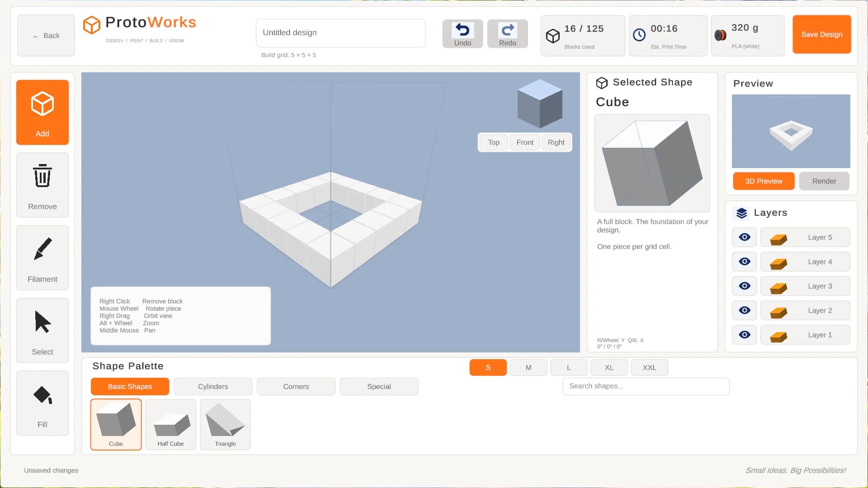Screen dimensions: 868x488
Task: Toggle visibility of Layer 4
Action: pyautogui.click(x=744, y=262)
